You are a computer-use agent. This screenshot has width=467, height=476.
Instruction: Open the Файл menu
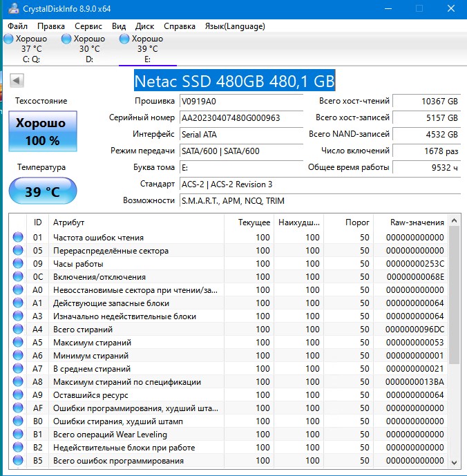17,26
